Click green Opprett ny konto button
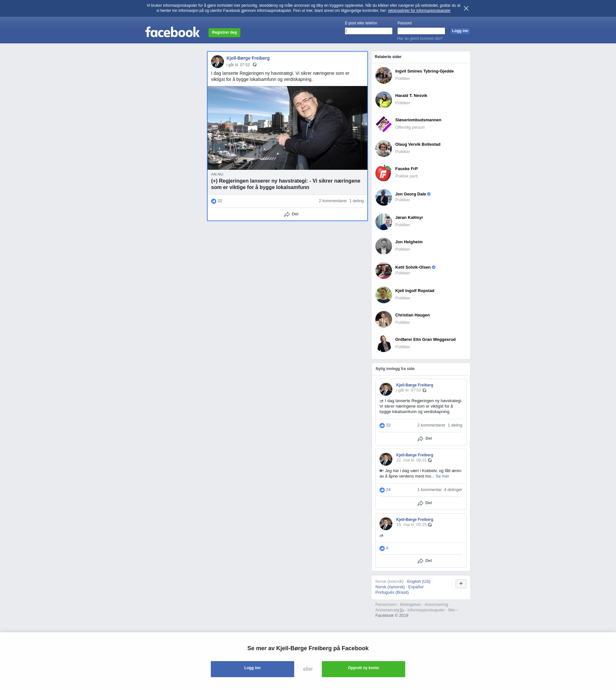The height and width of the screenshot is (690, 616). click(x=363, y=669)
